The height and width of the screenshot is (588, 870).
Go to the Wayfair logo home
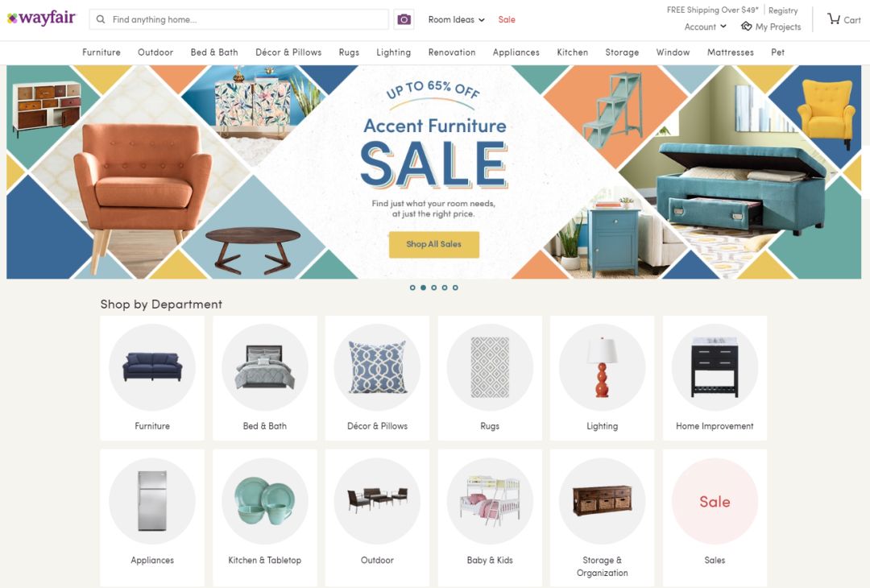pyautogui.click(x=41, y=19)
